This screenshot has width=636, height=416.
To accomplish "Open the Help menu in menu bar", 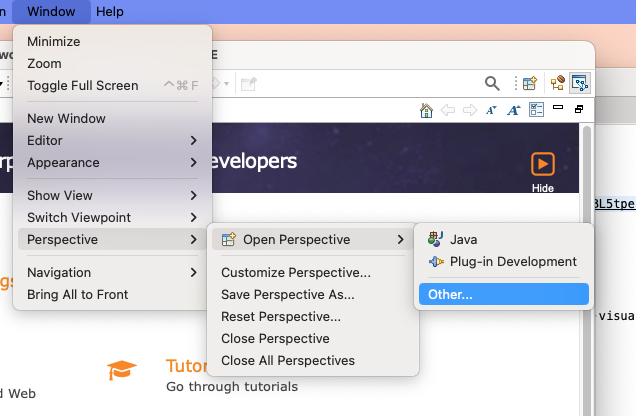I will point(110,11).
